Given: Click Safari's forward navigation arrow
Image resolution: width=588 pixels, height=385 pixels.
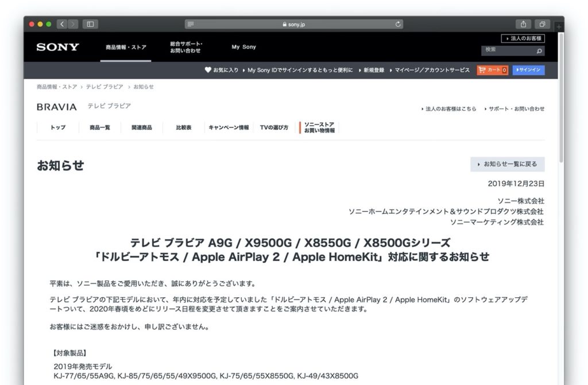Looking at the screenshot, I should pos(72,24).
